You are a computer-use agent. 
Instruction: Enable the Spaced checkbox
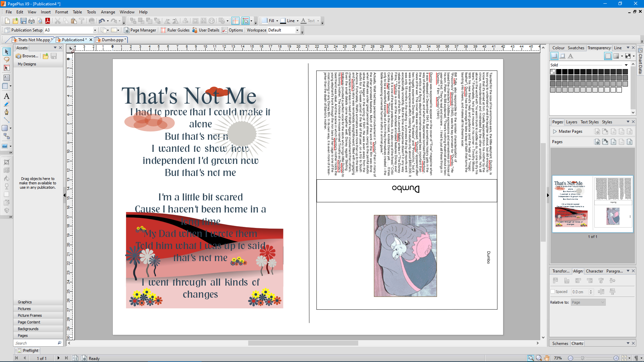coord(552,292)
